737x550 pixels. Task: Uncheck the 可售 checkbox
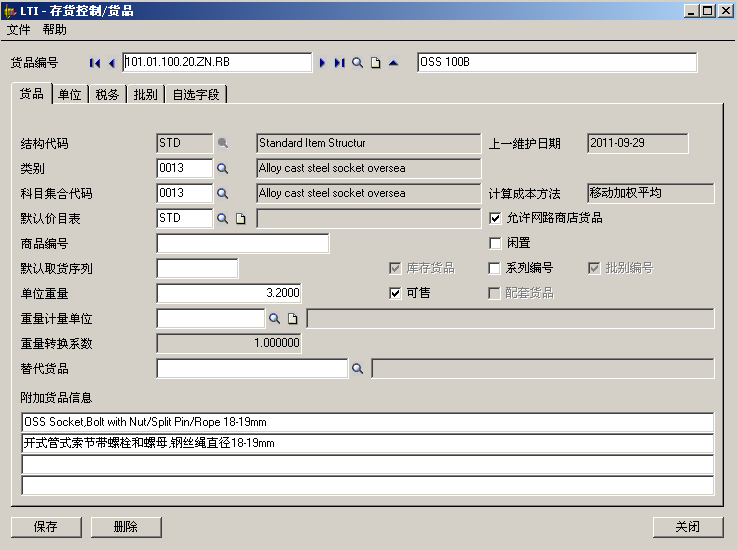pos(395,293)
